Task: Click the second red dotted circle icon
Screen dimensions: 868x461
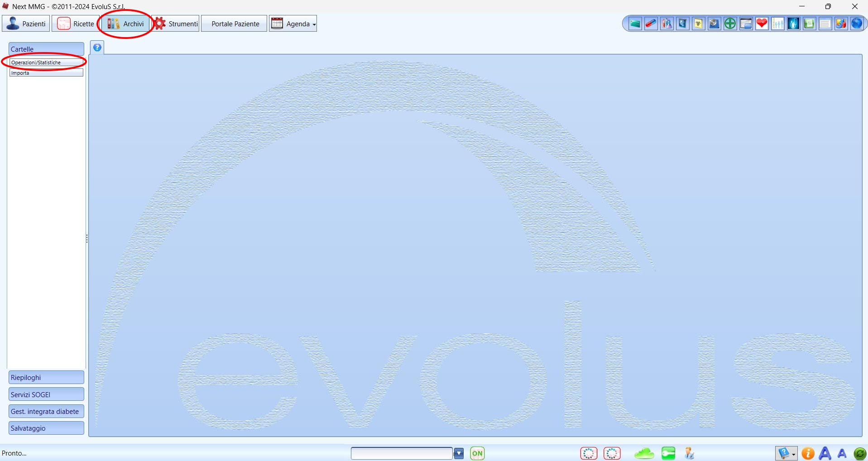Action: point(612,453)
